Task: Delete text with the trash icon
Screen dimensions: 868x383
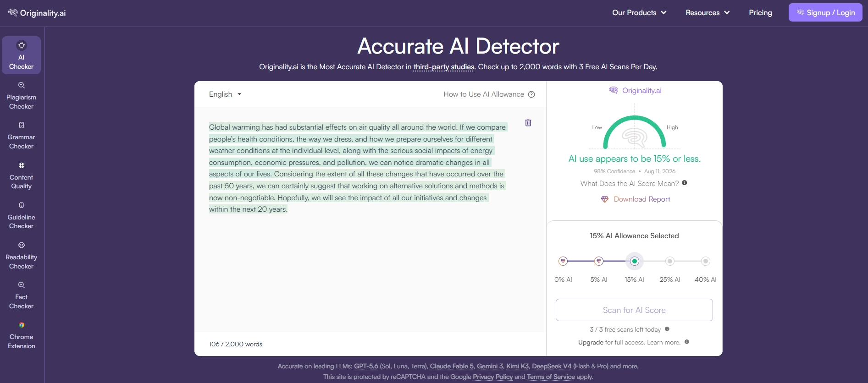Action: pyautogui.click(x=528, y=123)
